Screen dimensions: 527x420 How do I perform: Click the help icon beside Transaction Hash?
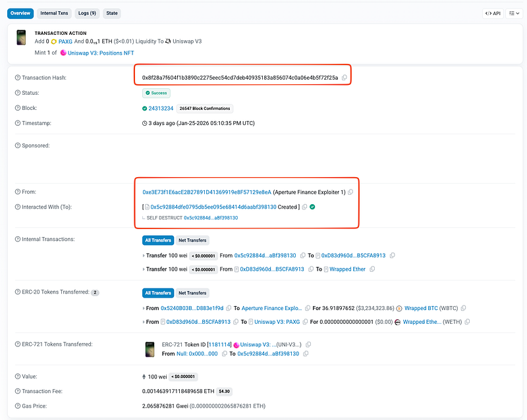pos(18,78)
